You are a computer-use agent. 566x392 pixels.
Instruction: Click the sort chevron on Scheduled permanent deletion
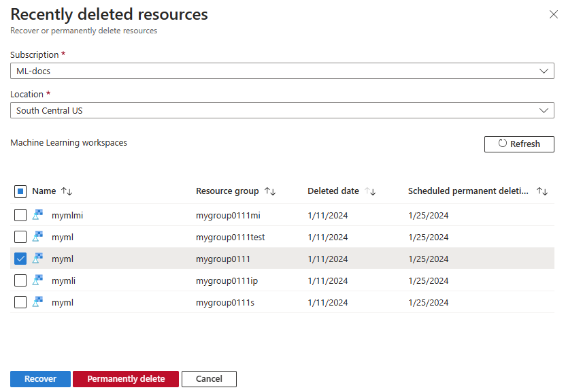click(542, 191)
